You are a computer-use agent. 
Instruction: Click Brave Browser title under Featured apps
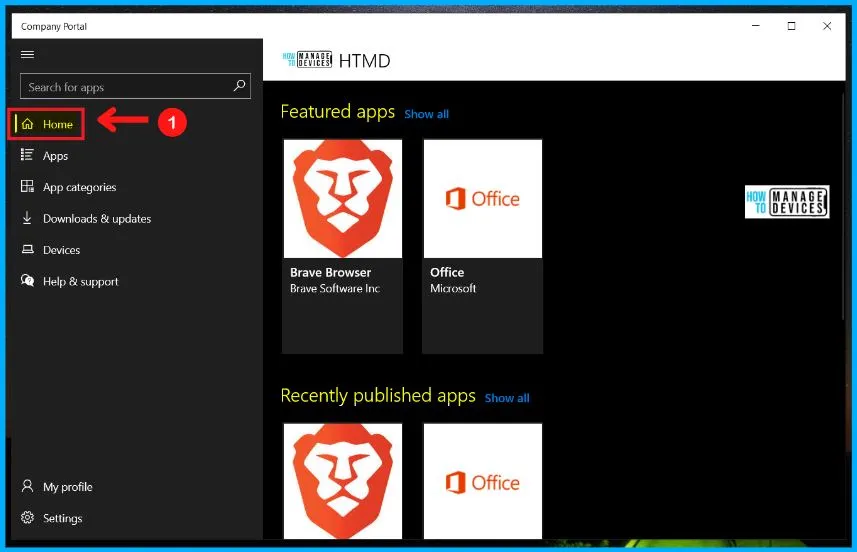tap(330, 272)
